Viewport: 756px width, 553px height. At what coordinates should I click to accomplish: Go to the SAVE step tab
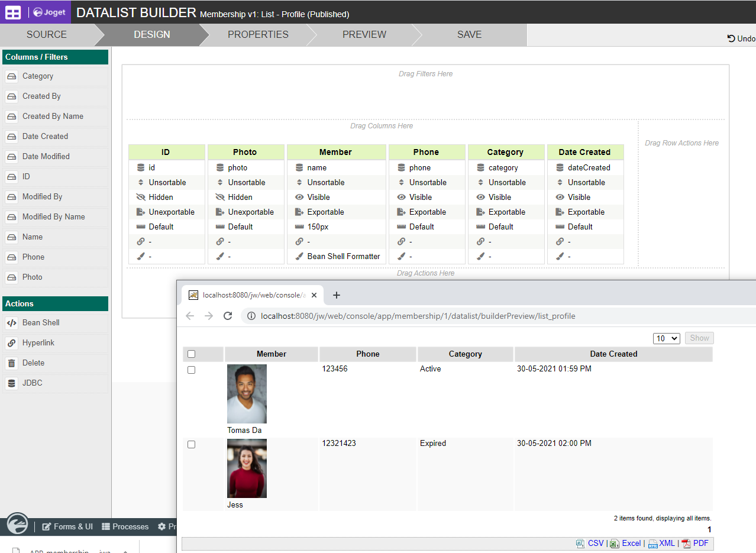click(469, 35)
